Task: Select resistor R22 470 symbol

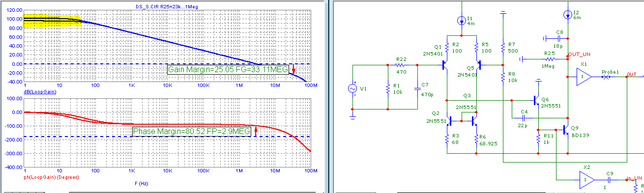Action: [399, 64]
